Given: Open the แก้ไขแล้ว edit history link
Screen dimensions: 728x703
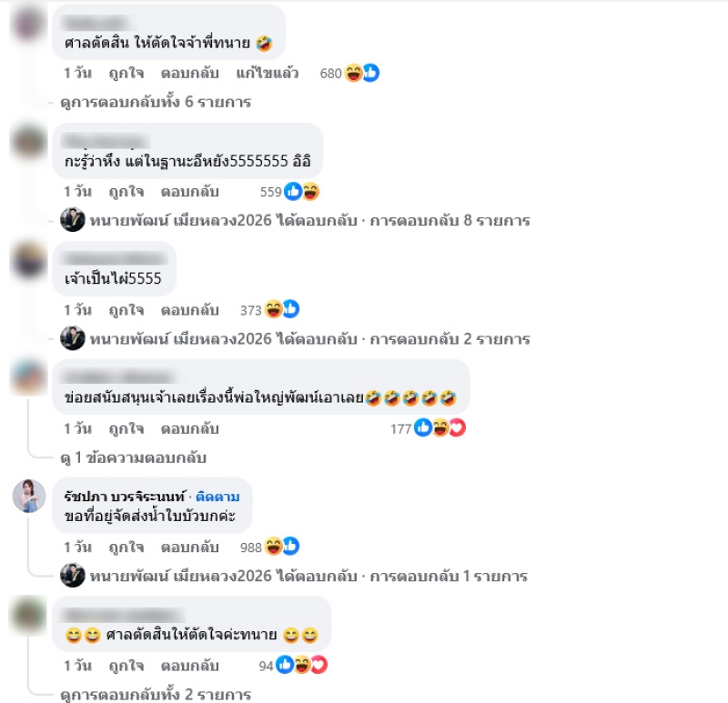Looking at the screenshot, I should click(x=267, y=74).
